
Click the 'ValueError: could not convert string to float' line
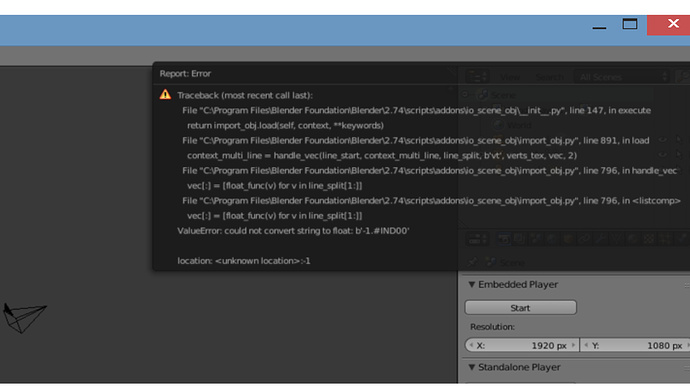click(293, 231)
